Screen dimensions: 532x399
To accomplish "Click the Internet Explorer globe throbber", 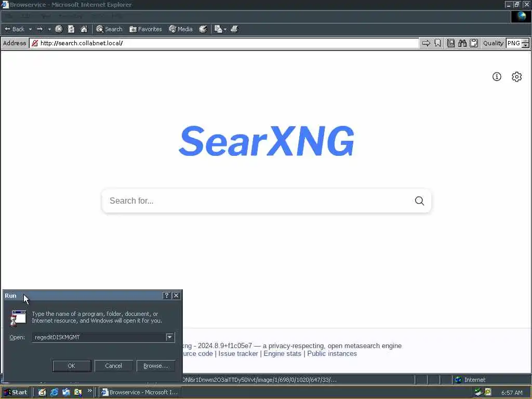I will click(521, 17).
